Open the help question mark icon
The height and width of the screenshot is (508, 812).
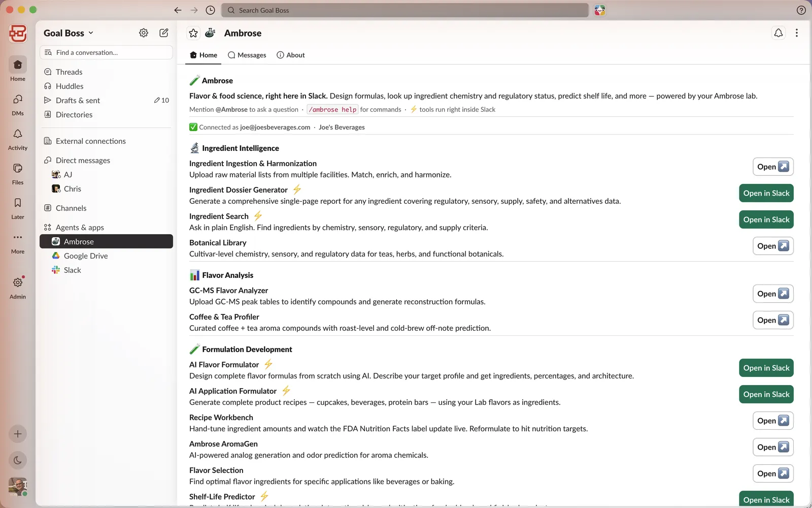click(801, 10)
